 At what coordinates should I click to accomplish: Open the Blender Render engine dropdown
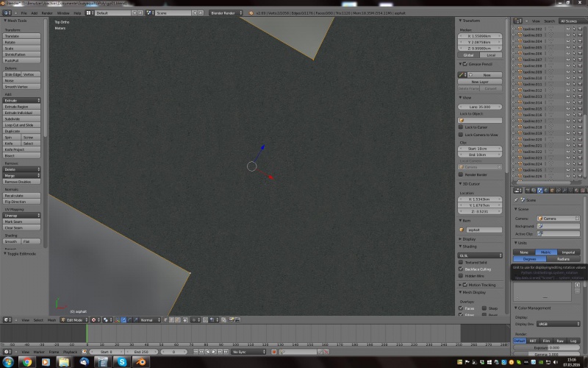226,13
